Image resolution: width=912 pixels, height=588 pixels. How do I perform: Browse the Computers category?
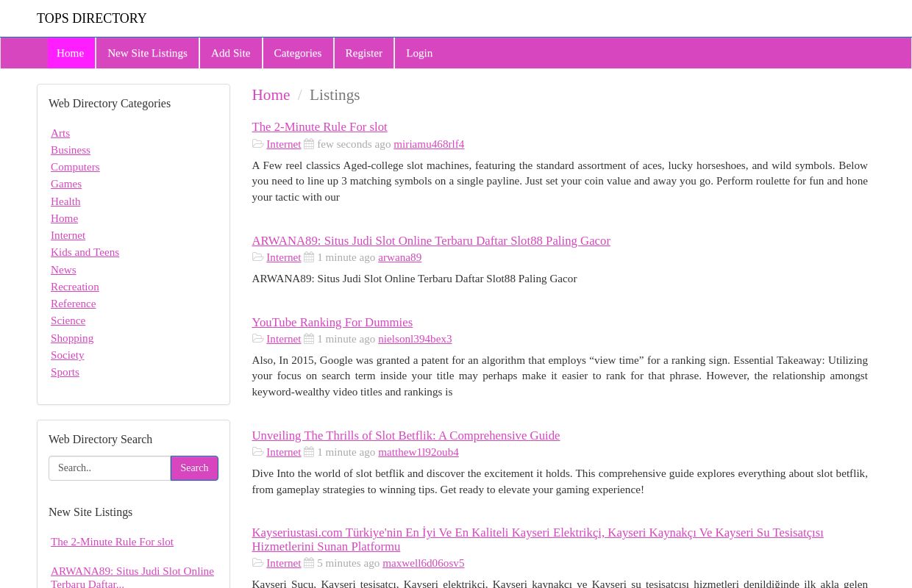pos(75,167)
